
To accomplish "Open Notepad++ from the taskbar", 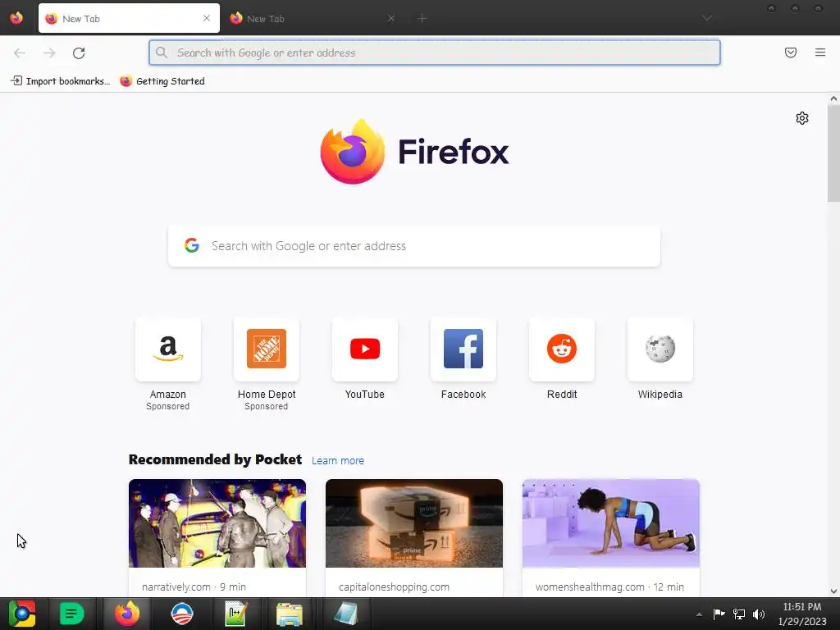I will coord(235,614).
